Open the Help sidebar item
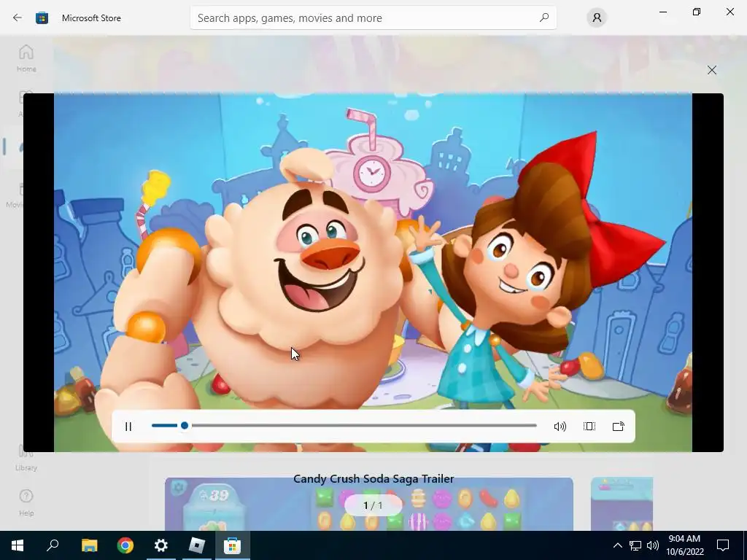 [x=26, y=503]
